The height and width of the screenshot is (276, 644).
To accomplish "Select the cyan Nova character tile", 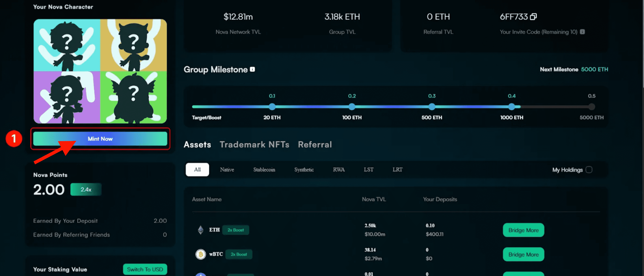I will pos(67,45).
